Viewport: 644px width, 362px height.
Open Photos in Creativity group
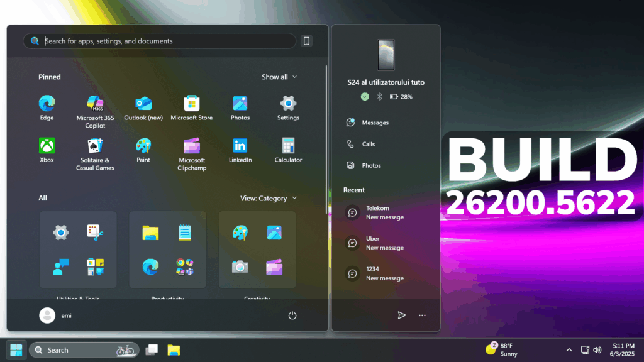point(274,233)
